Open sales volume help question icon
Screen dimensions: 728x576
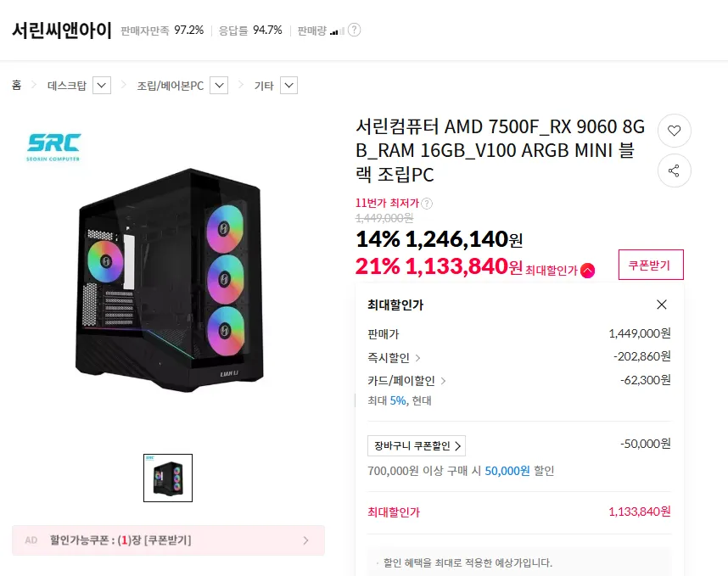tap(355, 31)
